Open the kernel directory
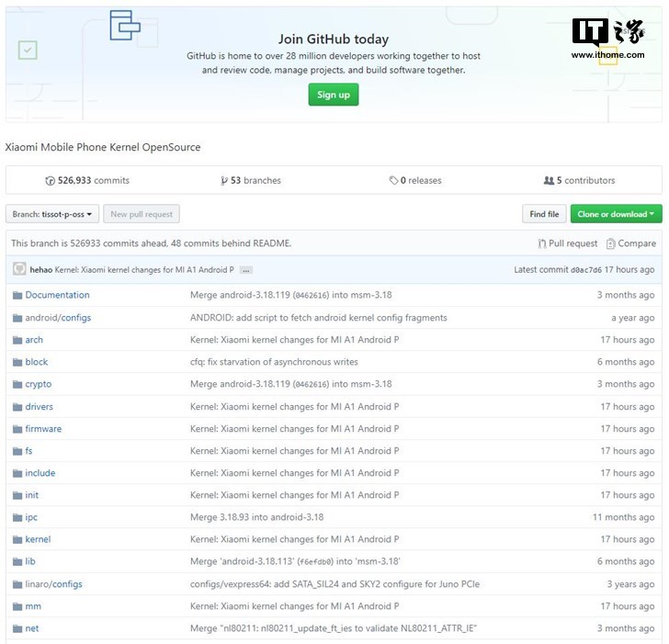 38,539
